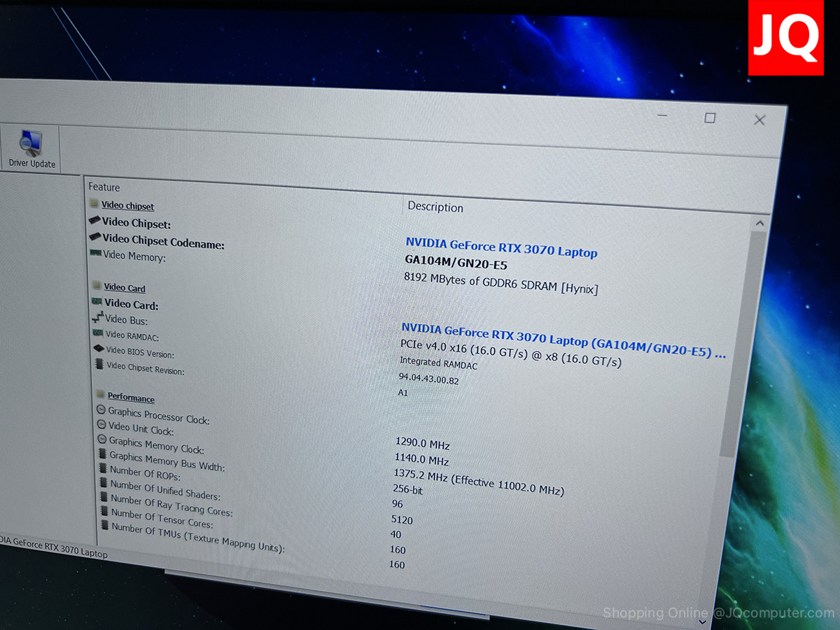Click the Number Of Ray Tracing Cores icon
The image size is (840, 630).
point(105,497)
